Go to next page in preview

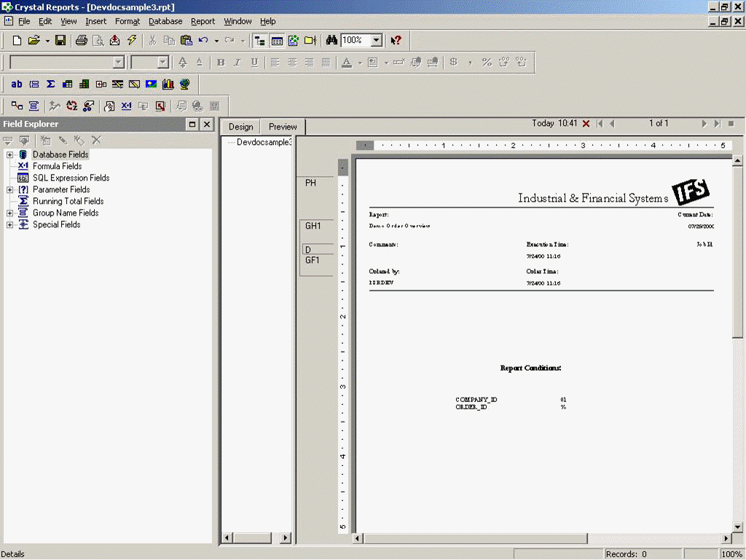704,124
